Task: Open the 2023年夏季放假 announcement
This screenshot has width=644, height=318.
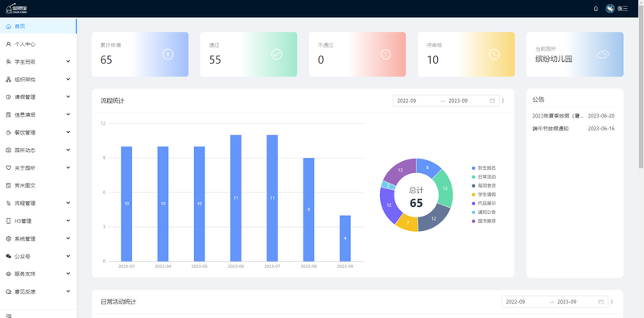Action: point(558,116)
